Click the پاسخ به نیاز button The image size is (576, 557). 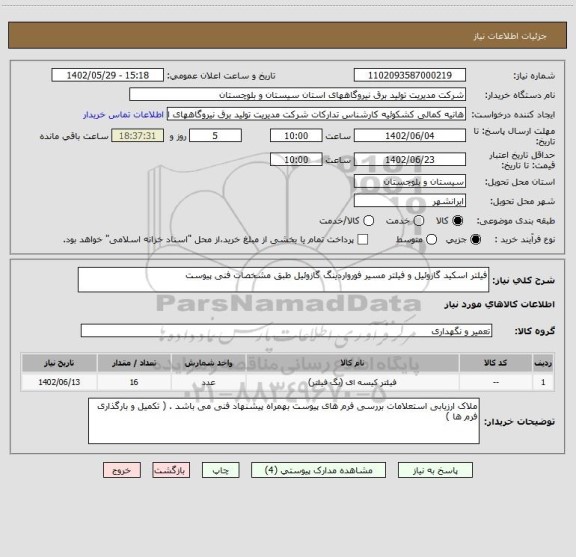point(435,470)
